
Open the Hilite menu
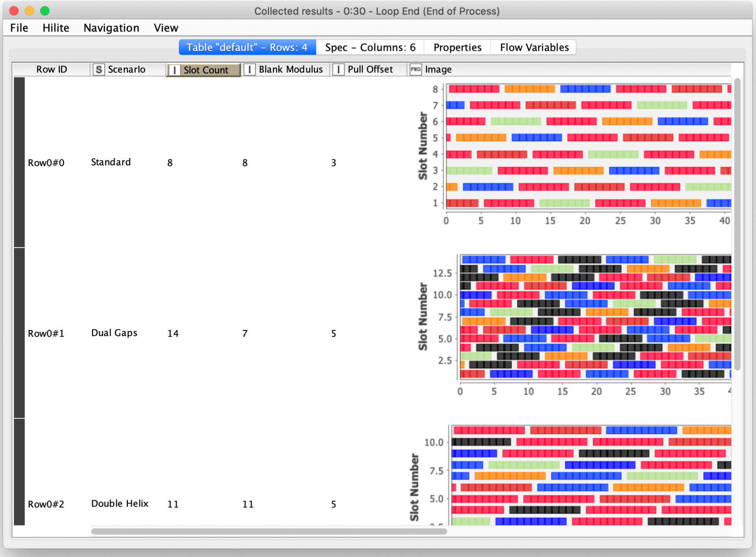56,28
